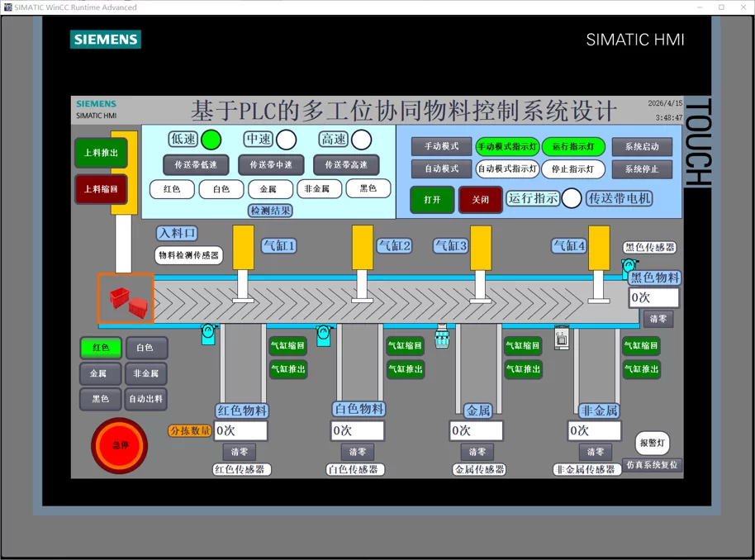Click the red emergency stop 急停 button
This screenshot has width=755, height=560.
120,445
